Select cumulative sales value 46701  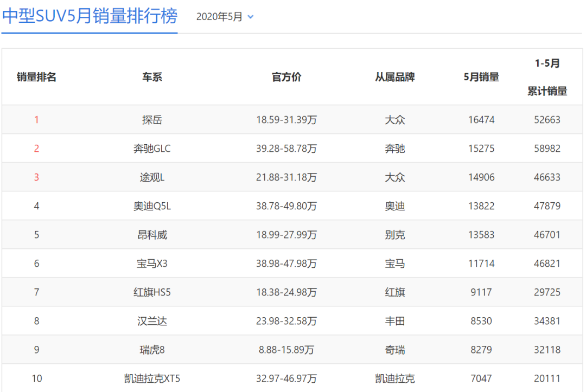547,235
